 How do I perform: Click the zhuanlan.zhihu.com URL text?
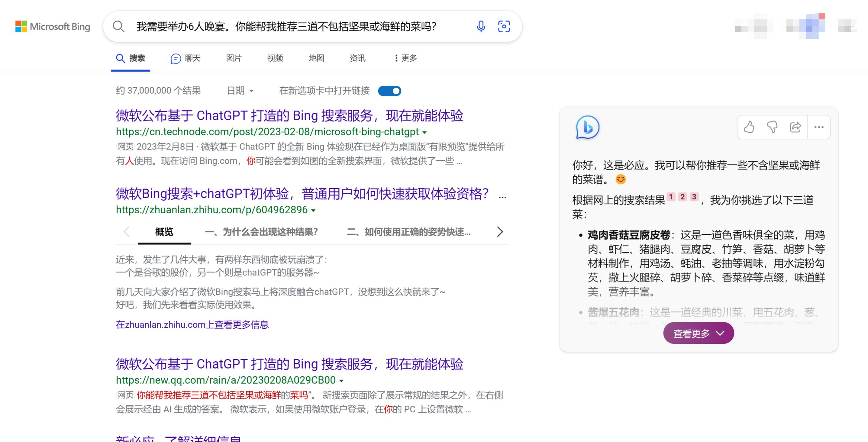(212, 210)
